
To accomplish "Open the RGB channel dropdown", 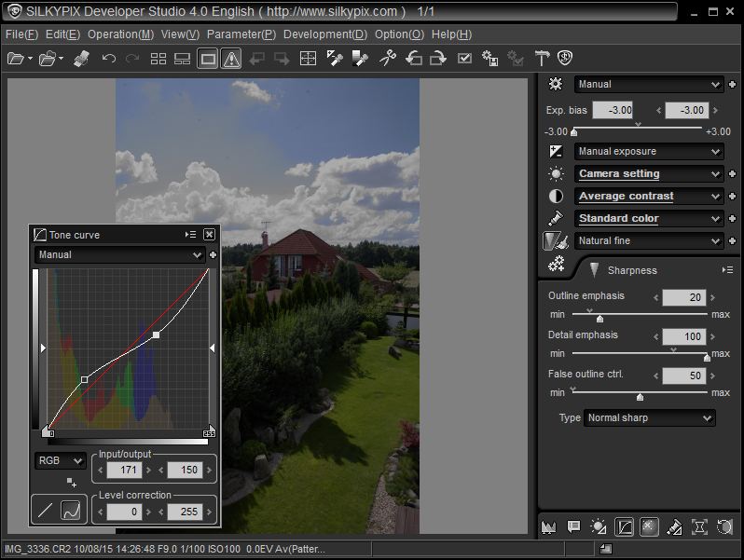I will 60,460.
